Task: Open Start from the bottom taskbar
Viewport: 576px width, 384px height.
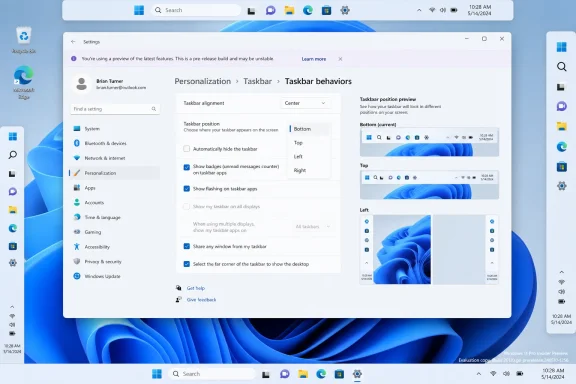Action: 157,374
